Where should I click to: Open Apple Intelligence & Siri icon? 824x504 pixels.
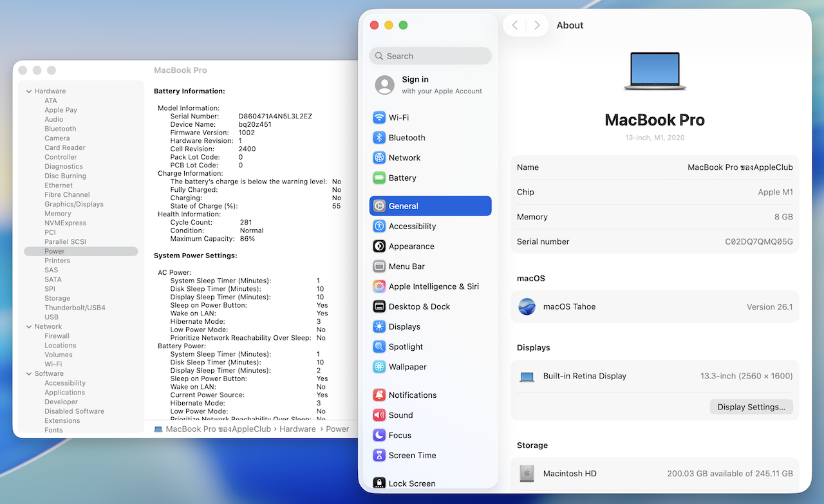click(x=379, y=287)
